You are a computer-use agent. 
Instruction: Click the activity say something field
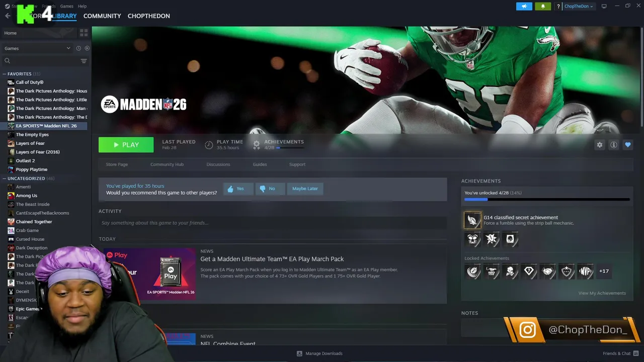coord(273,223)
